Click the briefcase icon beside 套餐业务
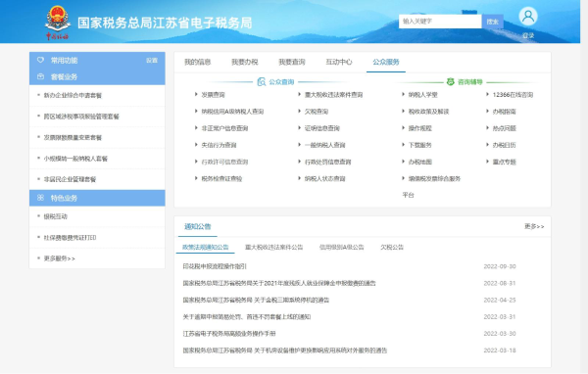 point(40,76)
